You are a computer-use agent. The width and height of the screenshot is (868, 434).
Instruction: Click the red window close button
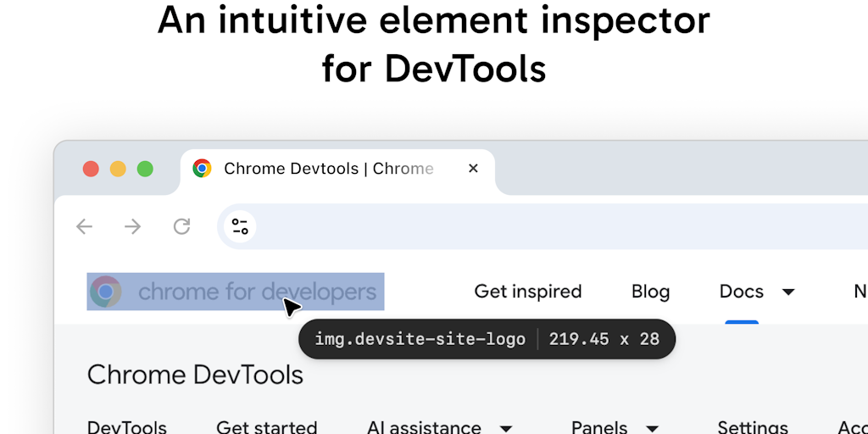[91, 169]
